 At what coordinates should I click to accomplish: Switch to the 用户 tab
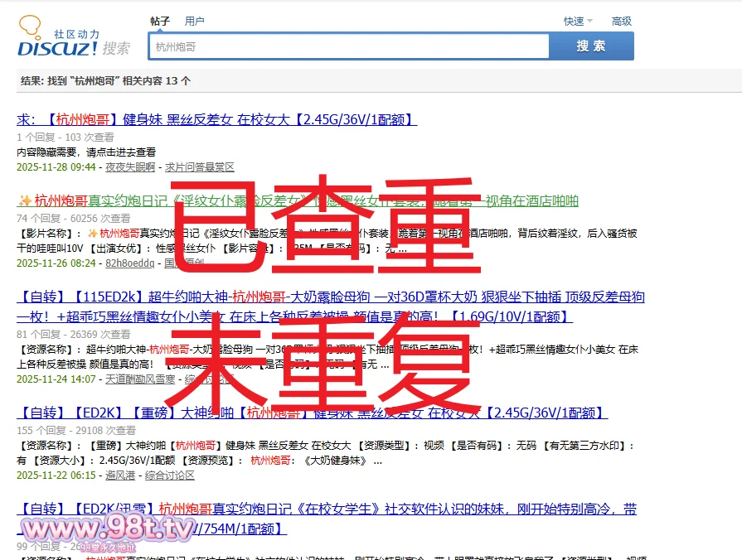(195, 21)
